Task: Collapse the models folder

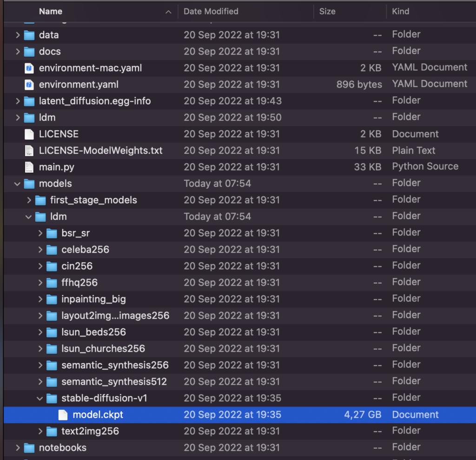Action: (x=18, y=184)
